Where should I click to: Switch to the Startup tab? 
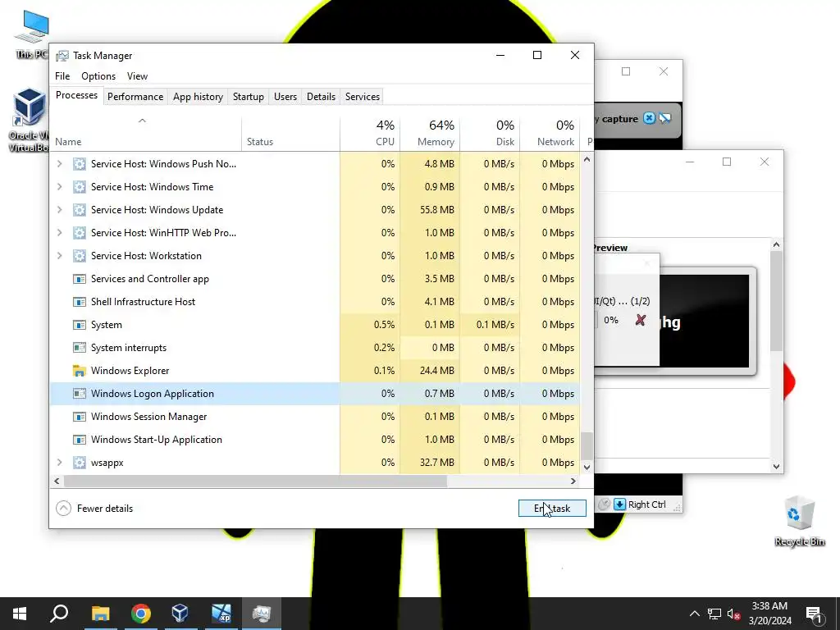pos(248,97)
